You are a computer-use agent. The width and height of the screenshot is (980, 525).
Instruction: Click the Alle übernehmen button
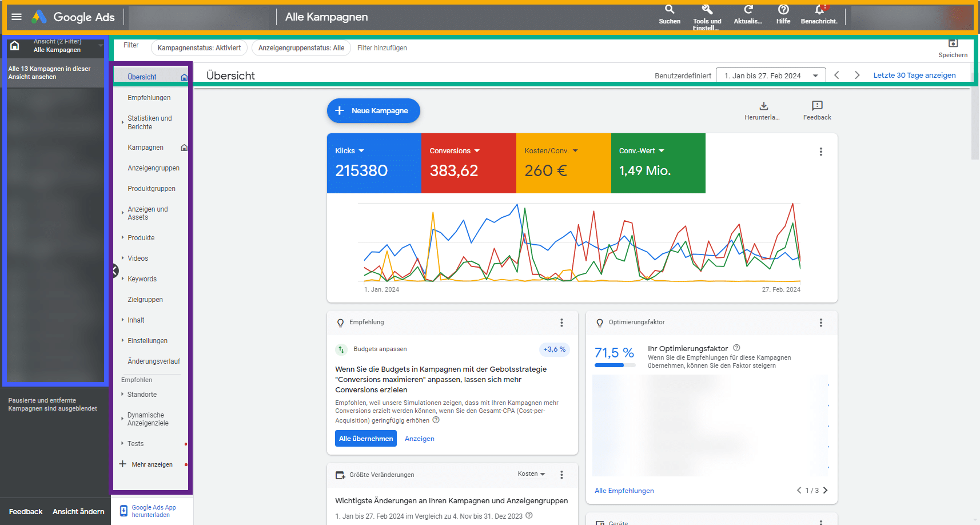(x=366, y=439)
